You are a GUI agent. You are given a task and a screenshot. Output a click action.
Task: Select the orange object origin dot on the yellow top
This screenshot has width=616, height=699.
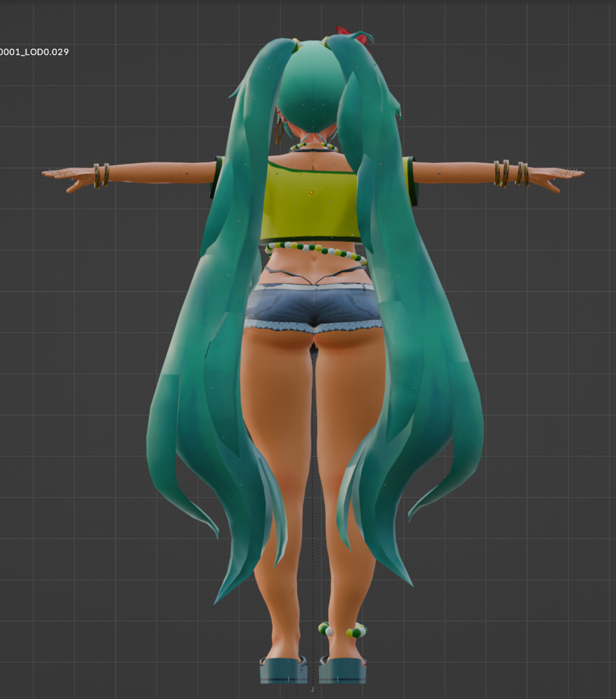311,192
